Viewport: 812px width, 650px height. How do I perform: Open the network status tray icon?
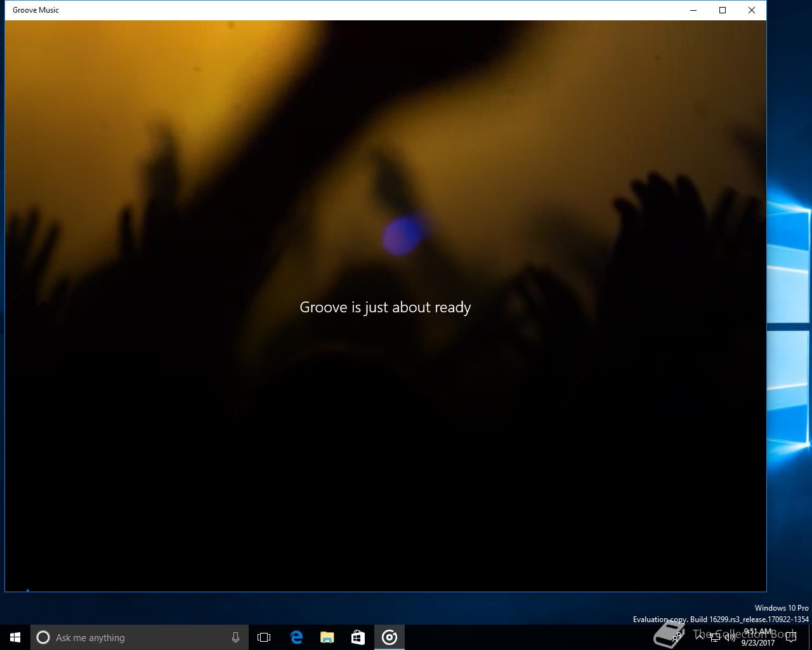click(x=715, y=637)
